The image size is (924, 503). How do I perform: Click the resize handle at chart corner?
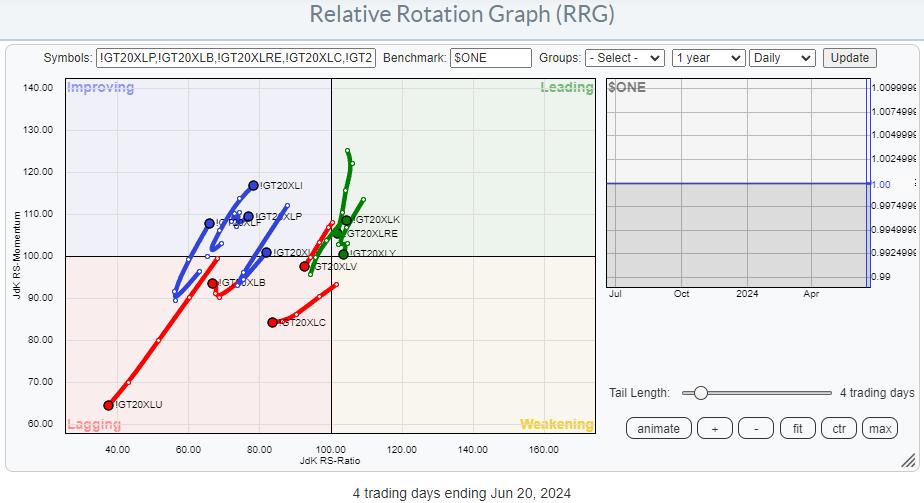click(x=908, y=460)
